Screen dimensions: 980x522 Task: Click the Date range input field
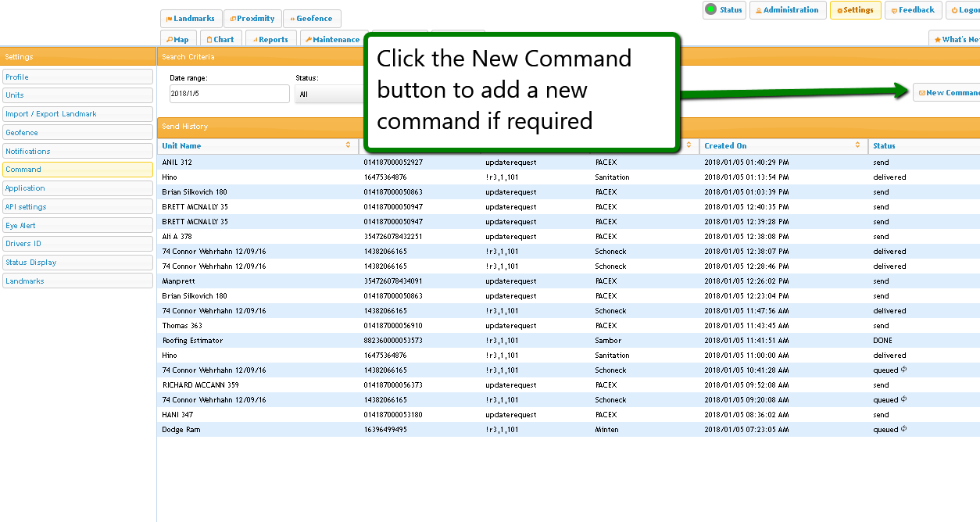(229, 95)
